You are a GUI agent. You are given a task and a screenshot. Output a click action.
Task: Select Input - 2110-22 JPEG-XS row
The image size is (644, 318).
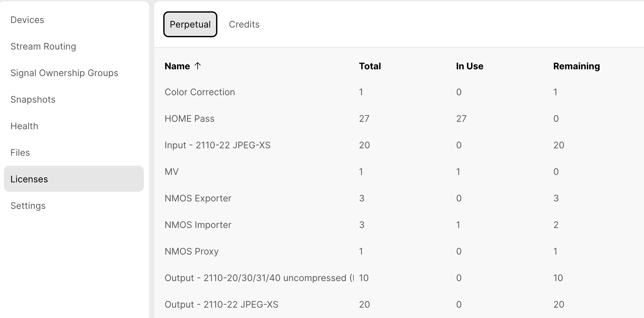(x=217, y=145)
